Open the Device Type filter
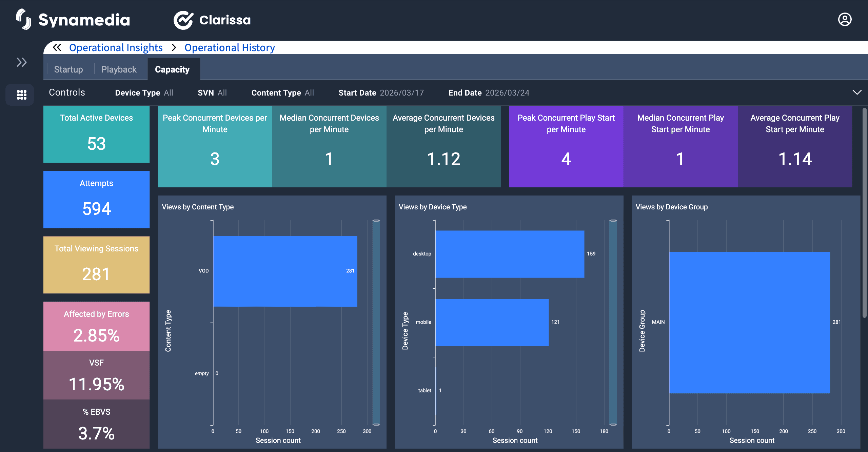868x452 pixels. tap(144, 93)
